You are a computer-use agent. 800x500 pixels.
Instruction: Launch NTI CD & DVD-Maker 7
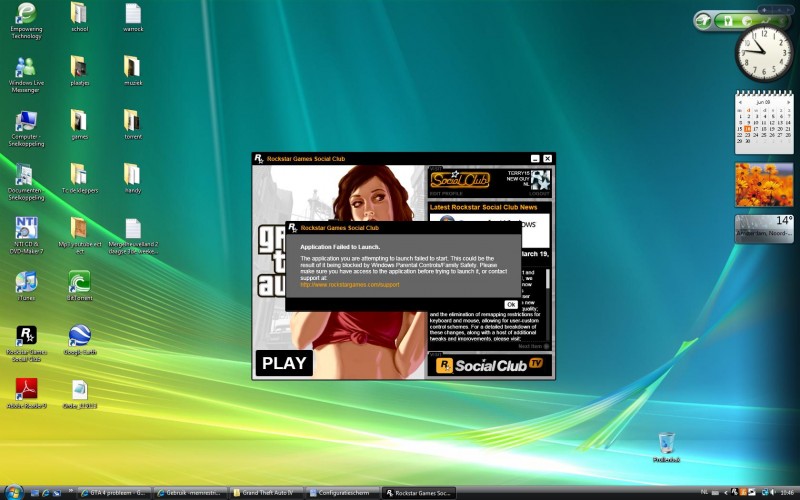click(x=26, y=236)
